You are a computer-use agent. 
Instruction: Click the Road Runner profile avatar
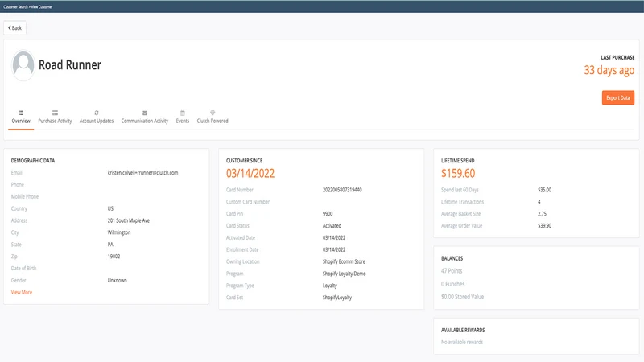[23, 65]
